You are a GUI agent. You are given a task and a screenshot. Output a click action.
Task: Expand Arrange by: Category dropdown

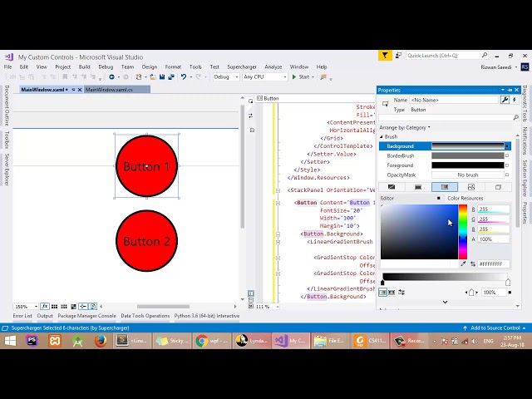[405, 127]
